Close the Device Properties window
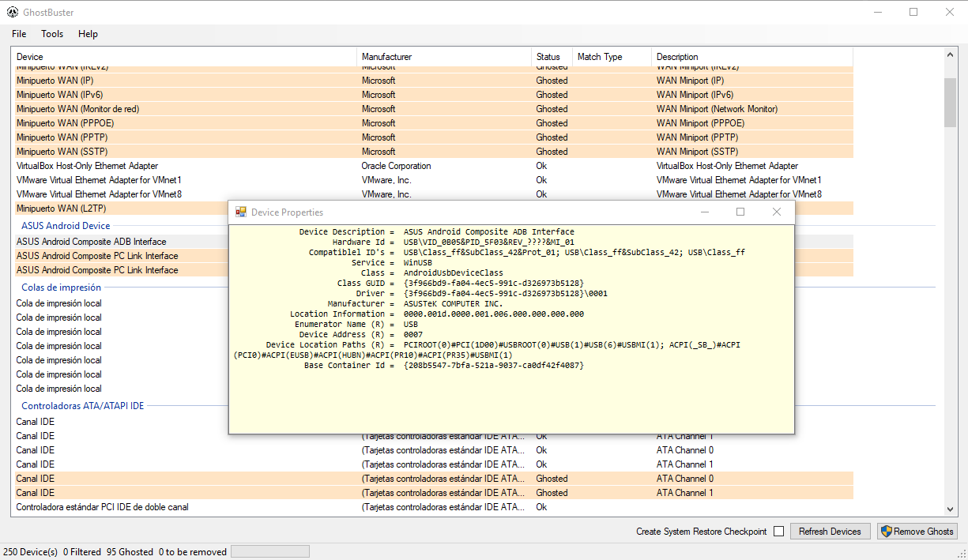Screen dimensions: 968x560 tap(776, 212)
